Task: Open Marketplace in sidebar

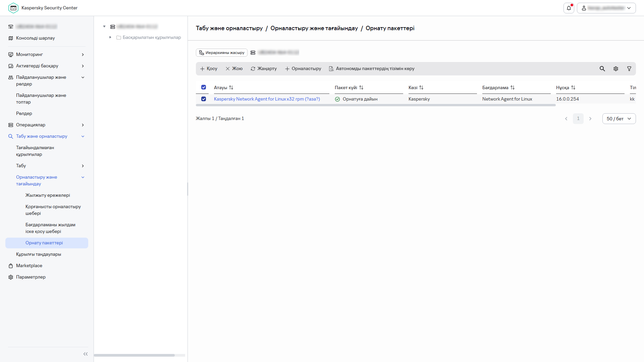Action: click(29, 266)
